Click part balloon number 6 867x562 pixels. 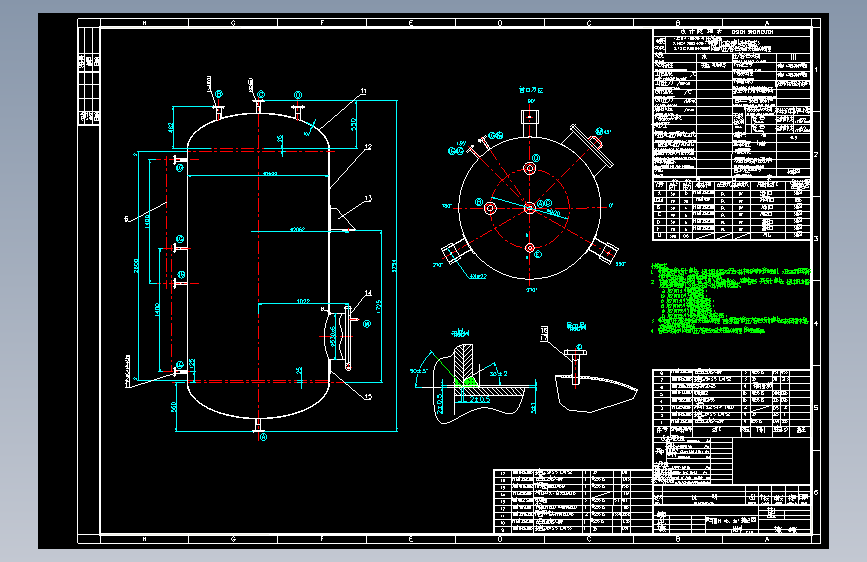click(126, 219)
